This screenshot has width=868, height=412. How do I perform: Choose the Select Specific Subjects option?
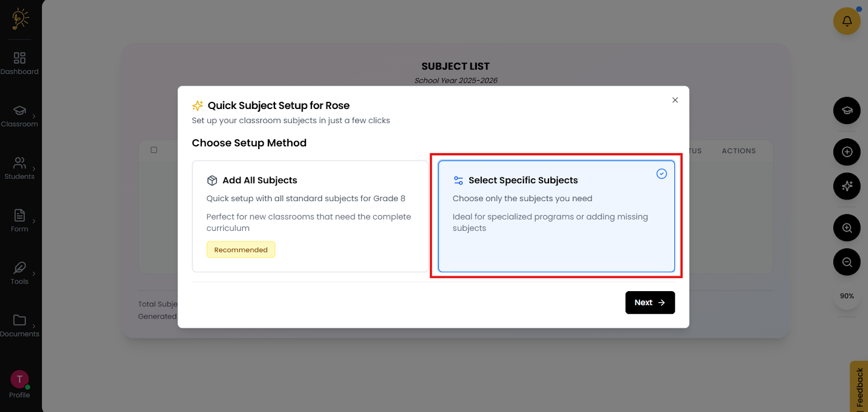[556, 216]
